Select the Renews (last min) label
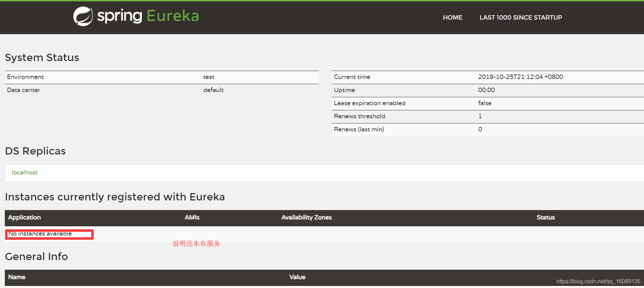The image size is (644, 288). [x=359, y=129]
